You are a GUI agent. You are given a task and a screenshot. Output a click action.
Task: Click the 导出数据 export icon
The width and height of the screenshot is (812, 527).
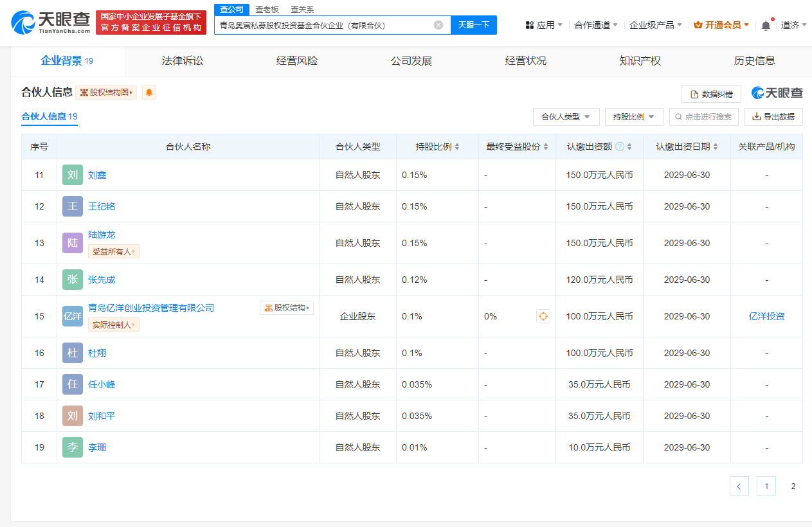point(756,117)
